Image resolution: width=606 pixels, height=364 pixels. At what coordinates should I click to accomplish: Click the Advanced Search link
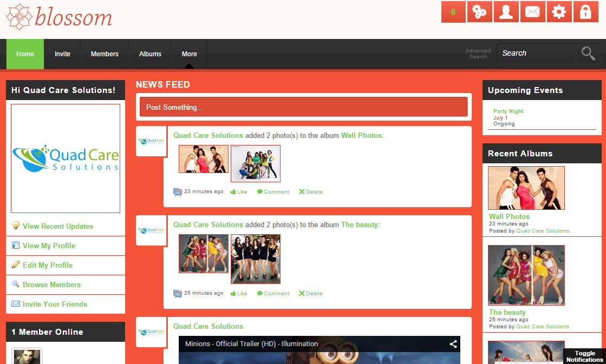click(x=478, y=54)
